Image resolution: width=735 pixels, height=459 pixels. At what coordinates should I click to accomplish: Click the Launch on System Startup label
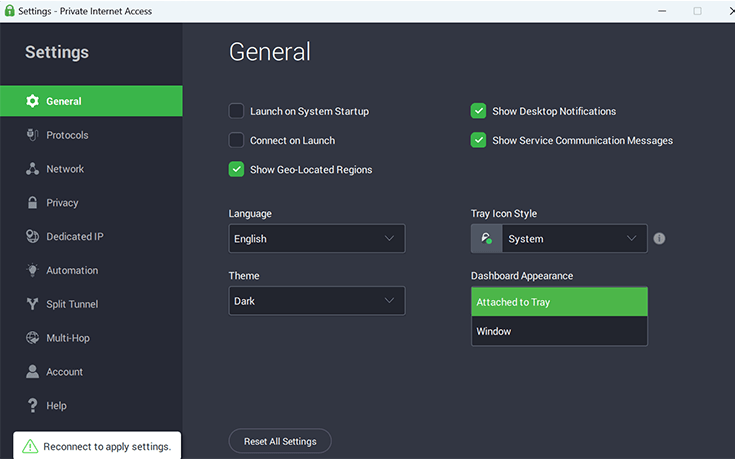point(309,111)
